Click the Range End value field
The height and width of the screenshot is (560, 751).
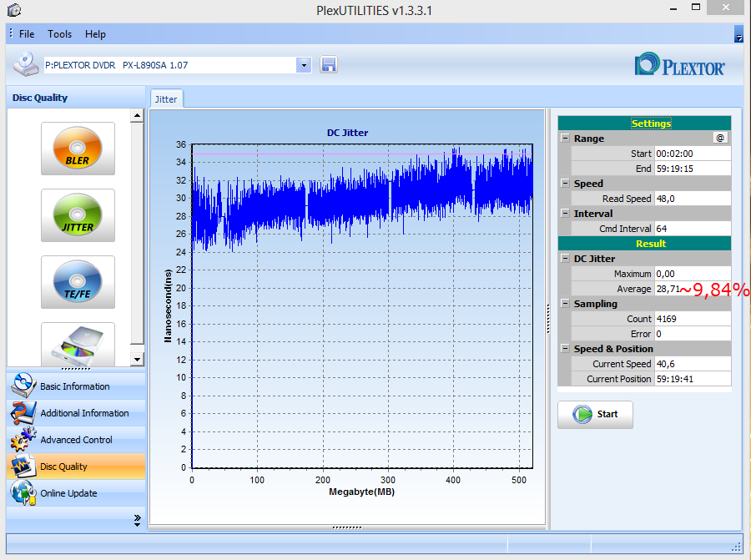[693, 168]
